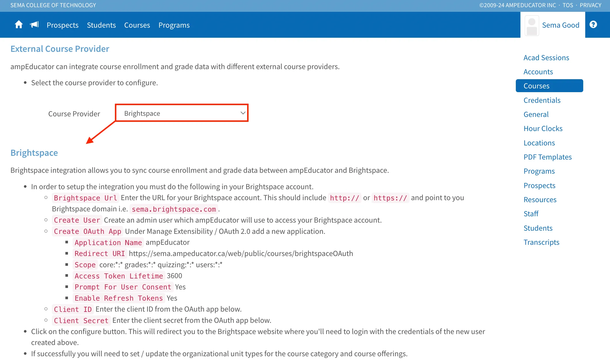Click the Scope code label

(85, 265)
